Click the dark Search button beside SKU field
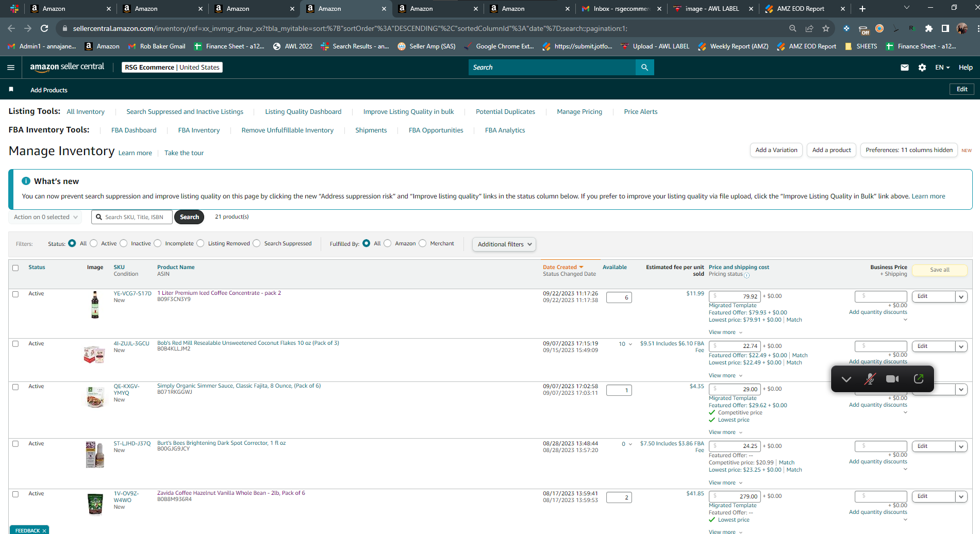Image resolution: width=980 pixels, height=534 pixels. pos(189,217)
